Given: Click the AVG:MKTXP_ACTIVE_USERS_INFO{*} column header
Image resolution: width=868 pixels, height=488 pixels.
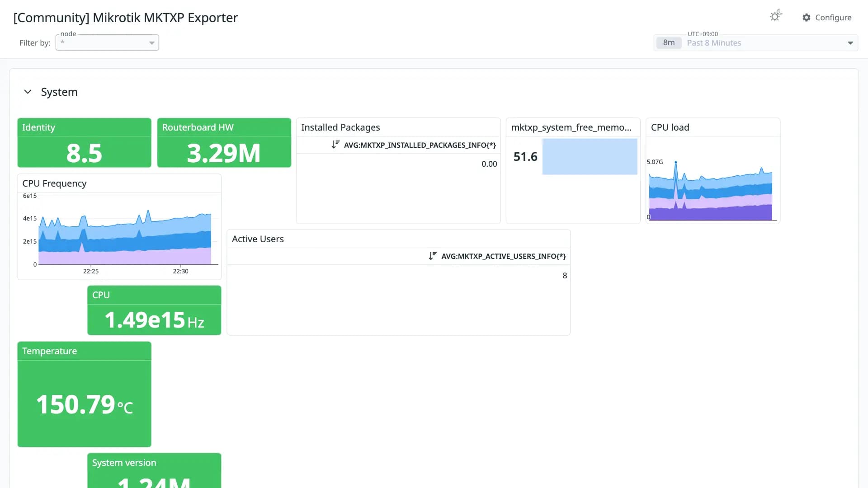Looking at the screenshot, I should [503, 256].
